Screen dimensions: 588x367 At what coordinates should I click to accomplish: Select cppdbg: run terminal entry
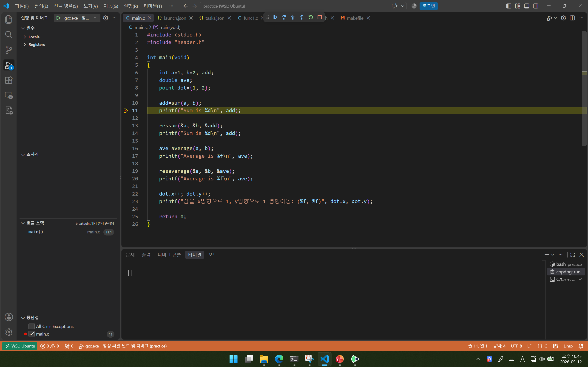tap(566, 272)
